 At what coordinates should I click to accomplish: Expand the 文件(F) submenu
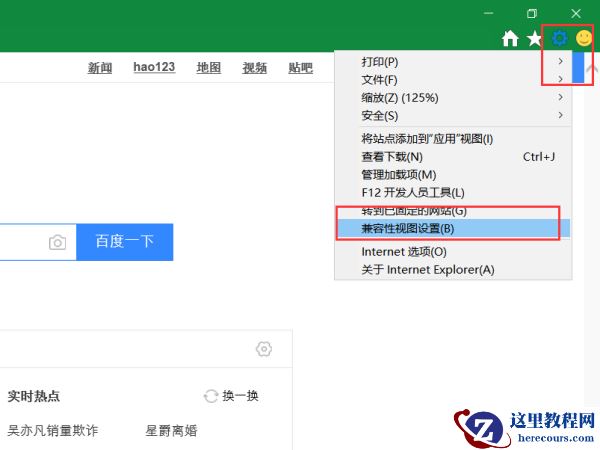(x=453, y=80)
